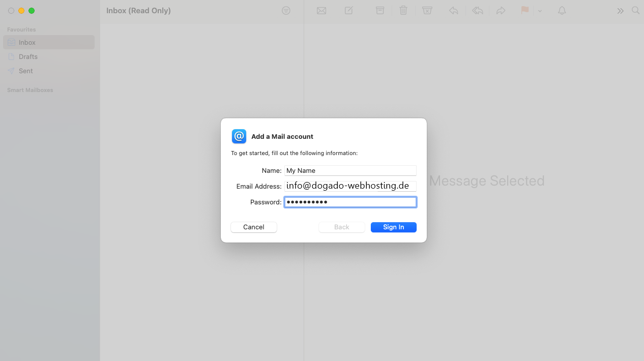Open the Drafts mailbox

click(x=28, y=57)
